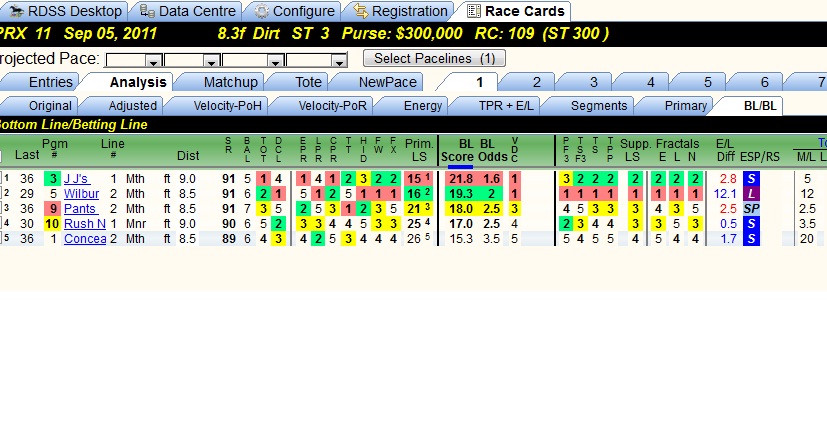Viewport: 827px width, 440px height.
Task: Click BL Score value 15.3
Action: point(460,238)
